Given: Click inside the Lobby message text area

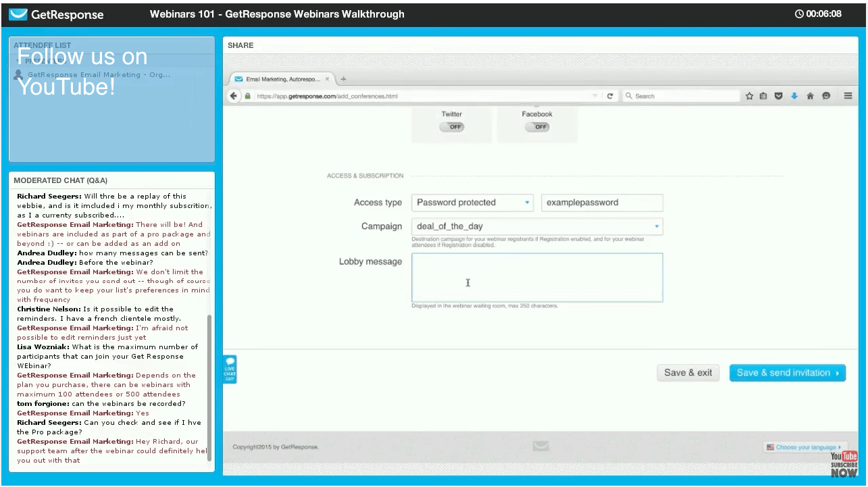Looking at the screenshot, I should click(537, 278).
